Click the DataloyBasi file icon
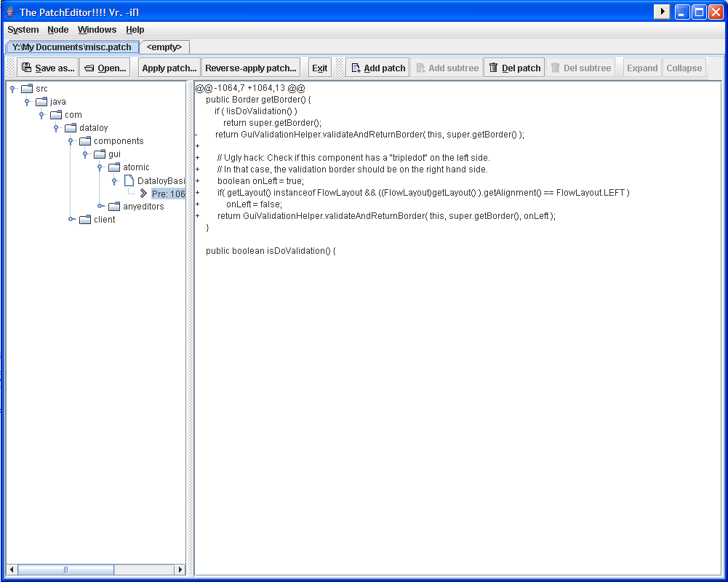The image size is (728, 582). click(x=129, y=180)
